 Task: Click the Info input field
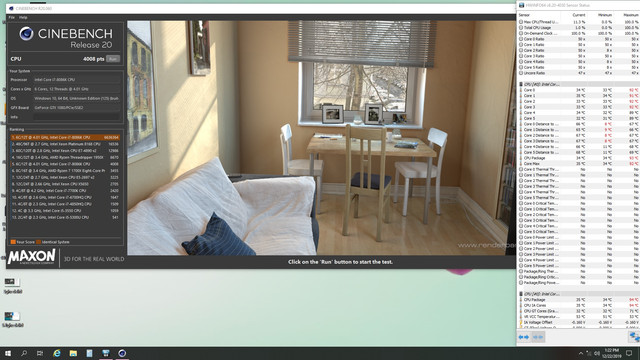pos(77,117)
